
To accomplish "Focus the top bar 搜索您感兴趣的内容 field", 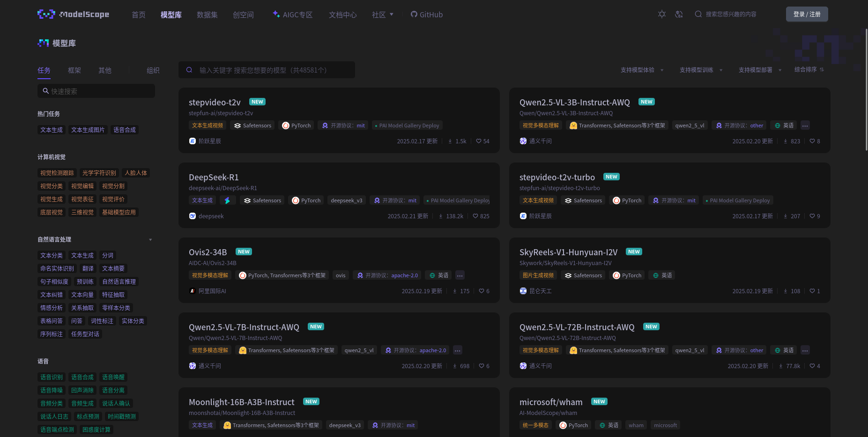I will point(731,14).
